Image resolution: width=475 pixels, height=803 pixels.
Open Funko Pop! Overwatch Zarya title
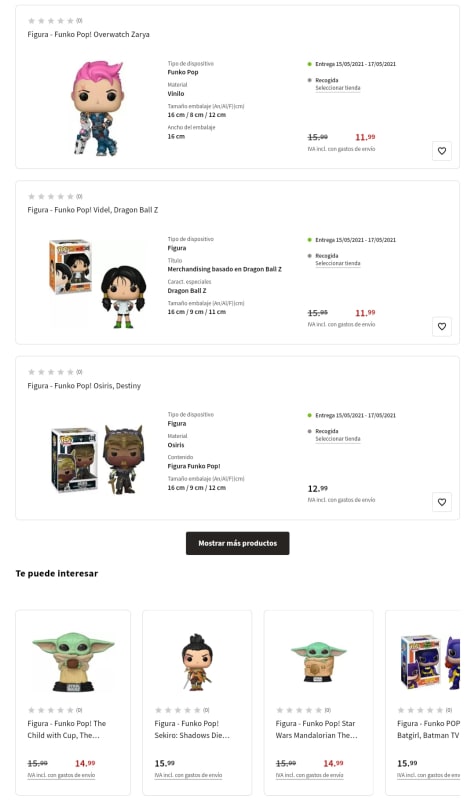point(89,35)
